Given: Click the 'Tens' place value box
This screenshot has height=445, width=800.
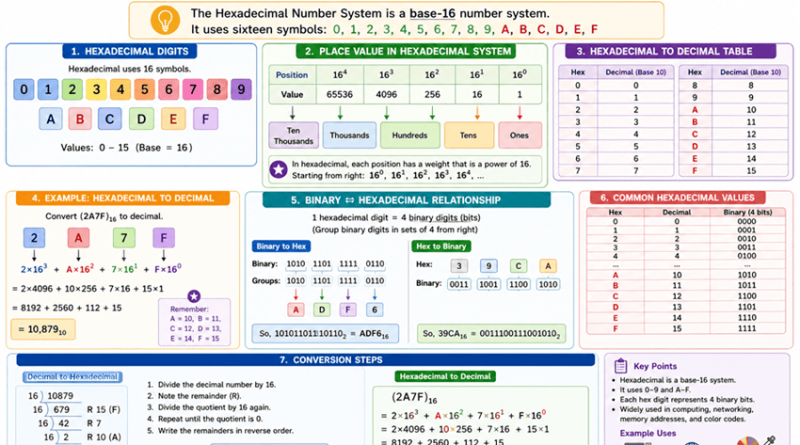Looking at the screenshot, I should (x=468, y=135).
